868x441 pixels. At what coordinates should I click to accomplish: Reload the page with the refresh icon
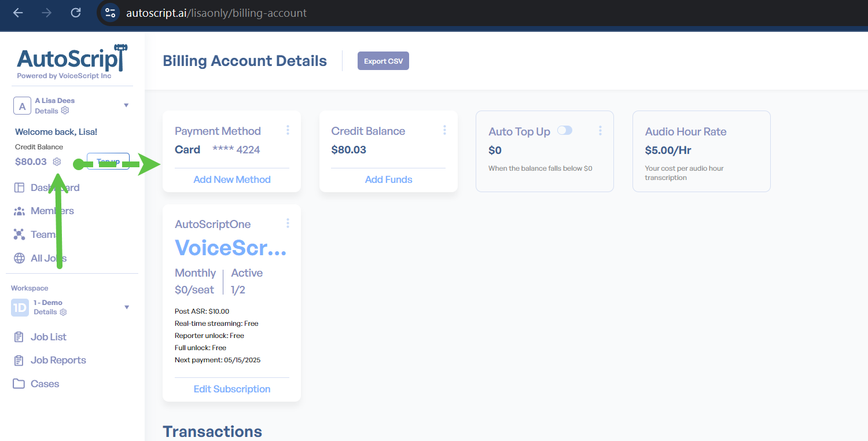(76, 13)
